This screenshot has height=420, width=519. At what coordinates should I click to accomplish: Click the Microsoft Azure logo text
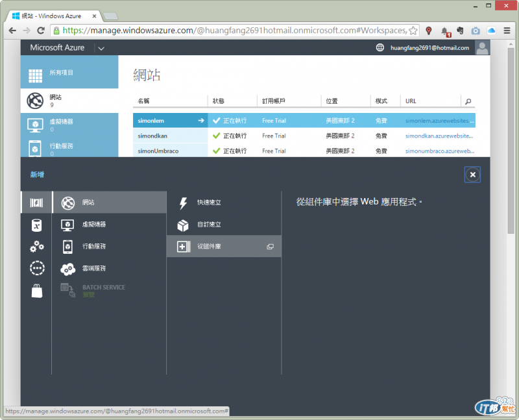57,47
